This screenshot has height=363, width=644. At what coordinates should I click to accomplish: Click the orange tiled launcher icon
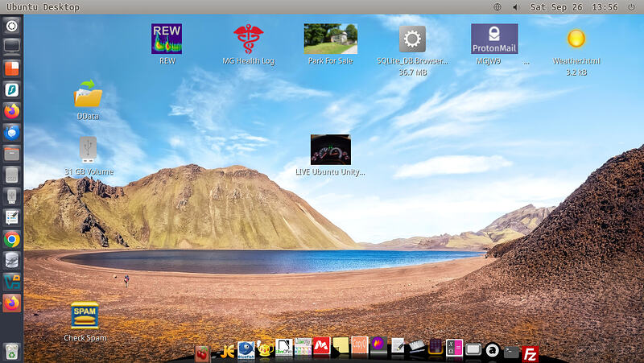(11, 68)
